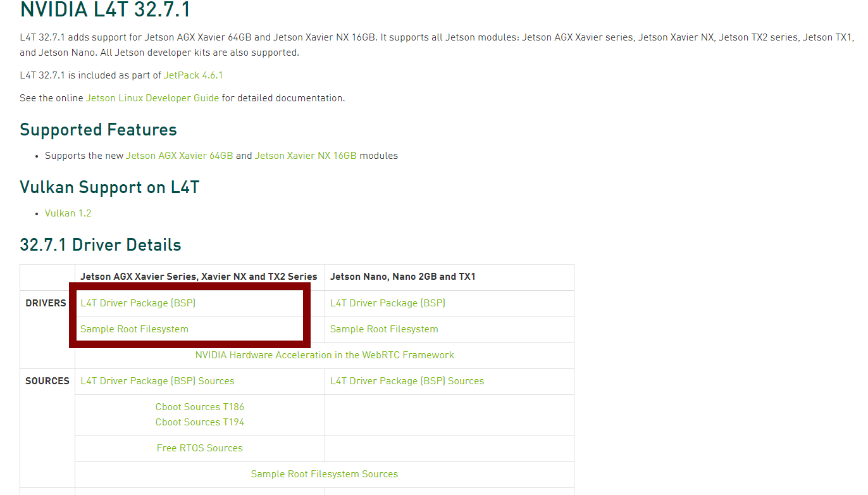Select the Supported Features heading
Image resolution: width=868 pixels, height=495 pixels.
98,130
